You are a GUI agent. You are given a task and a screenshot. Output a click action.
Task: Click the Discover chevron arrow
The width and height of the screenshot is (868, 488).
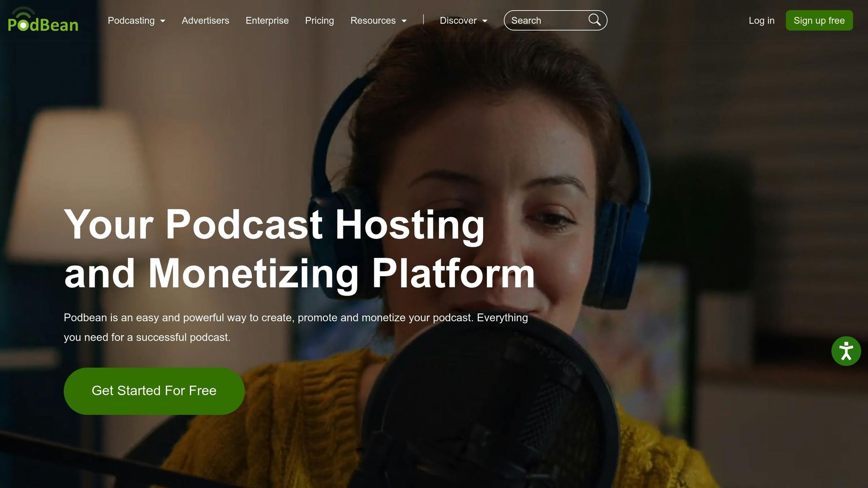pyautogui.click(x=485, y=21)
